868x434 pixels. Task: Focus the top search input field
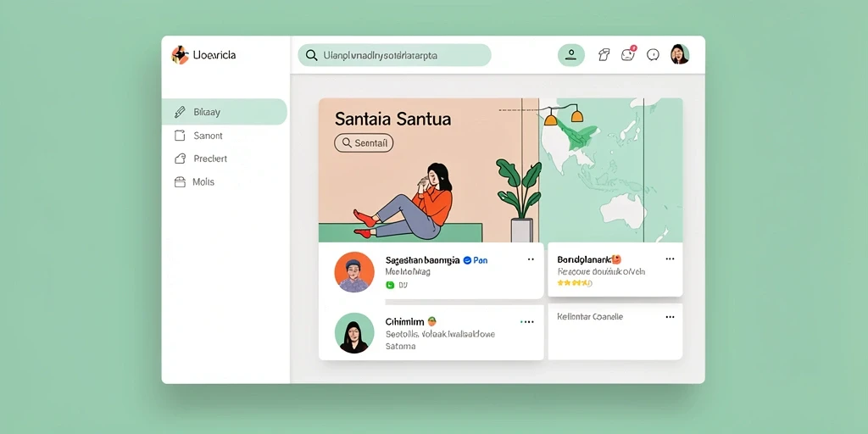(394, 55)
